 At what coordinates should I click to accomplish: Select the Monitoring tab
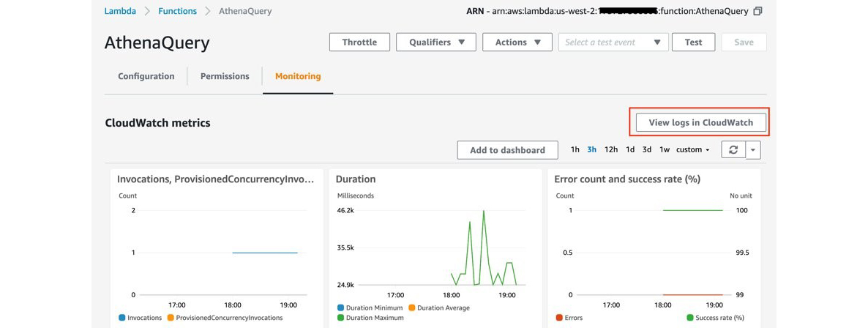tap(298, 76)
